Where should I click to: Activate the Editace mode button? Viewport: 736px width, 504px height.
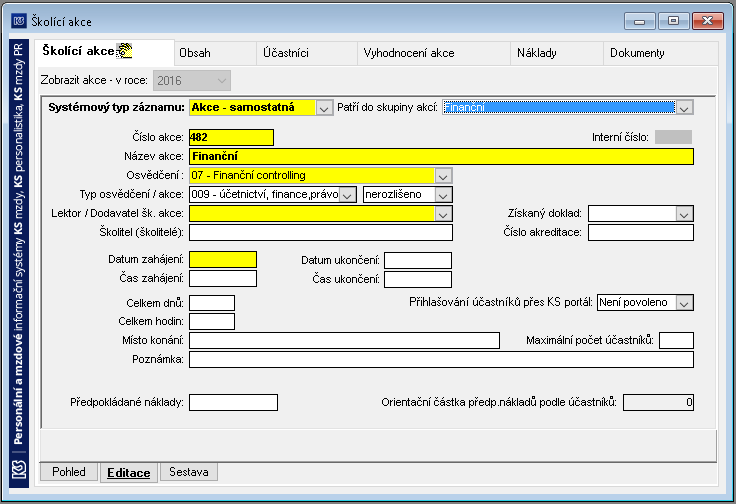click(x=129, y=473)
